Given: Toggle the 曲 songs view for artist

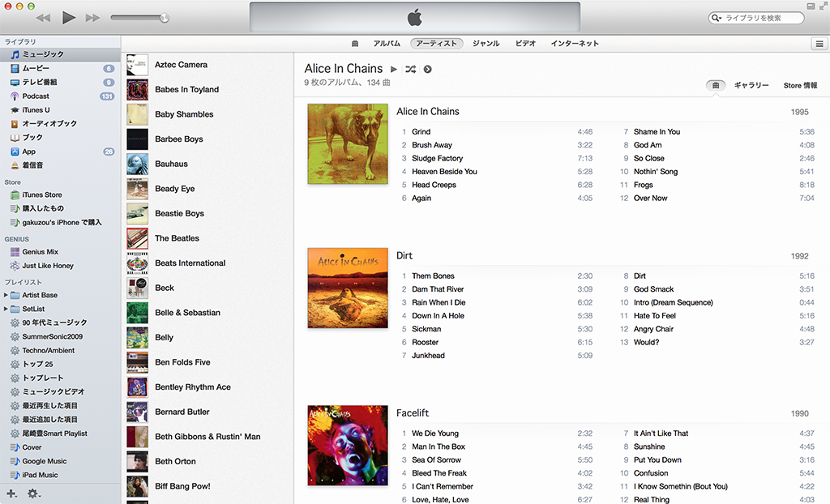Looking at the screenshot, I should click(x=716, y=85).
